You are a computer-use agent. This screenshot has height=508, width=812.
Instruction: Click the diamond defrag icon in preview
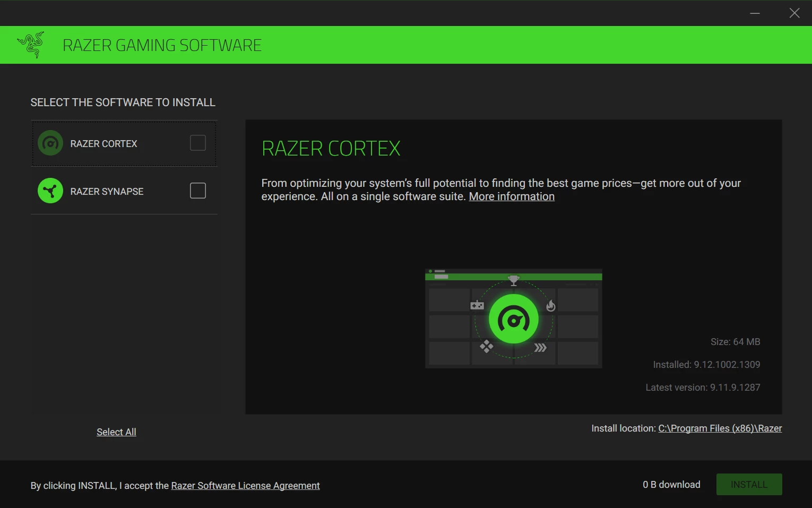coord(487,346)
